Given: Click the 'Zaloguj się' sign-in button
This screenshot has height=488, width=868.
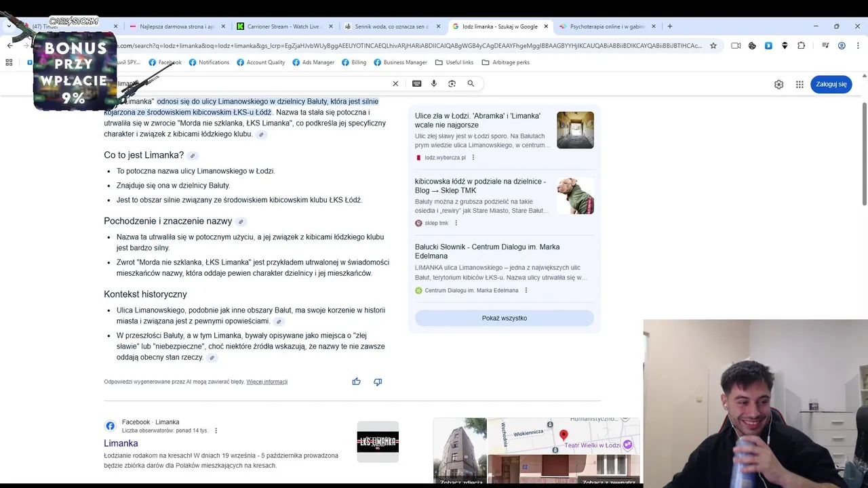Looking at the screenshot, I should (831, 84).
